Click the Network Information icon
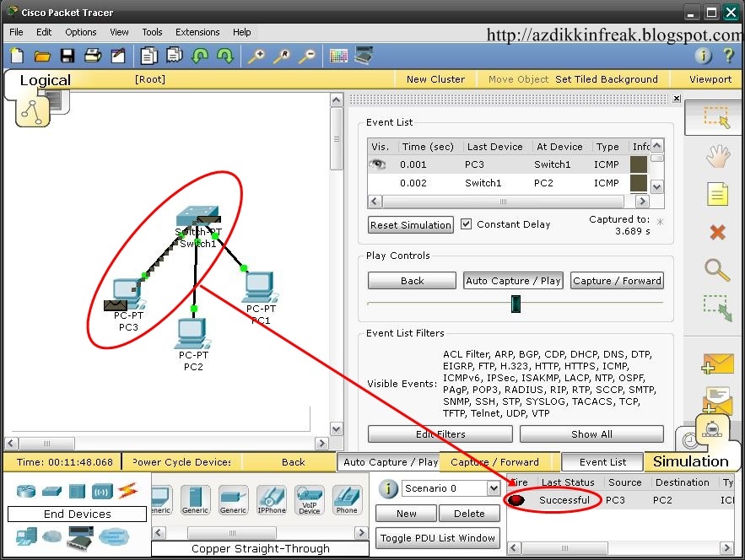Screen dimensions: 745x560 [703, 56]
